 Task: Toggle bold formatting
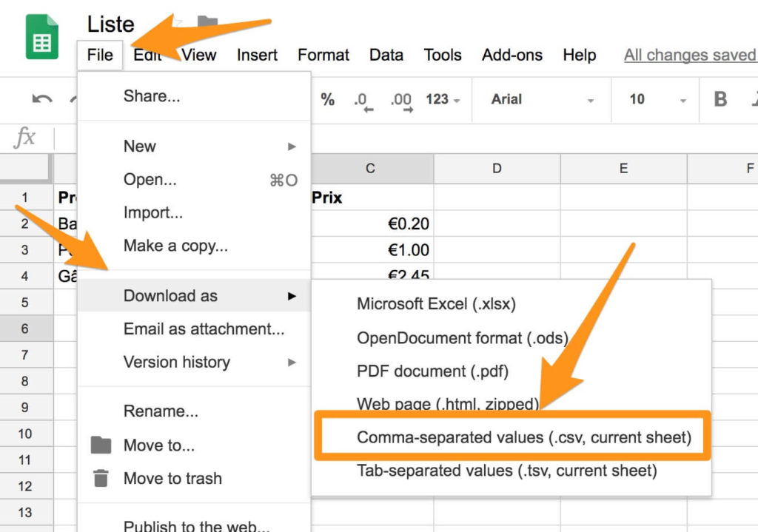(x=720, y=99)
